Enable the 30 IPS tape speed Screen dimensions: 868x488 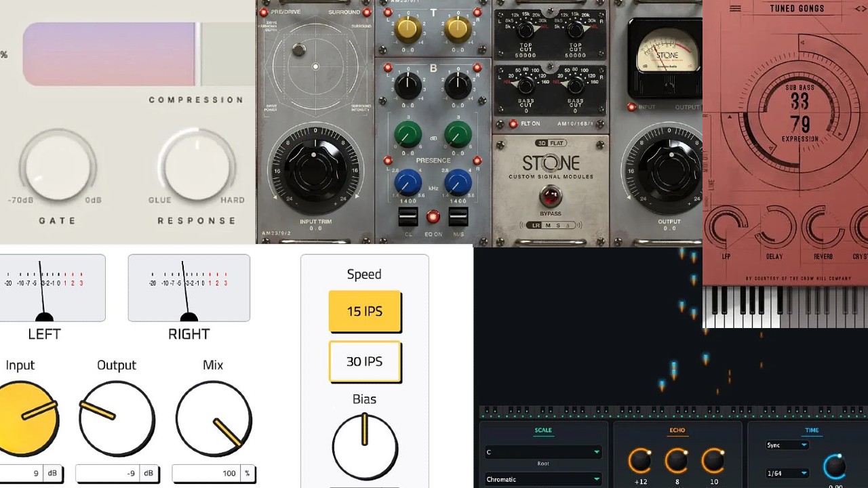click(365, 362)
